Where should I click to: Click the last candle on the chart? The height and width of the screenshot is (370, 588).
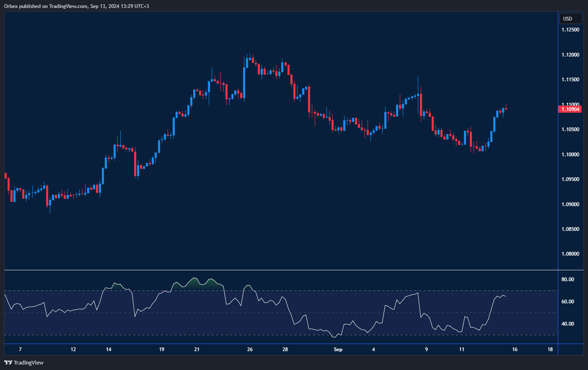[x=506, y=109]
